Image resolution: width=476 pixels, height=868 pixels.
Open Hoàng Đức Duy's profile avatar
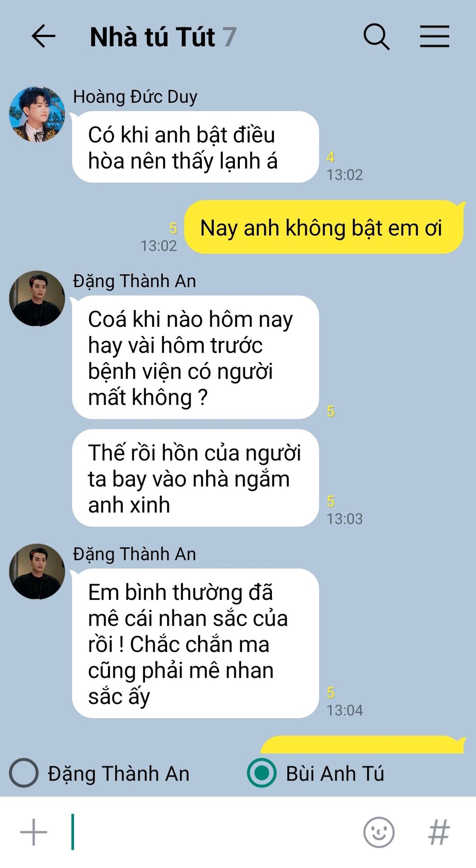coord(37,114)
